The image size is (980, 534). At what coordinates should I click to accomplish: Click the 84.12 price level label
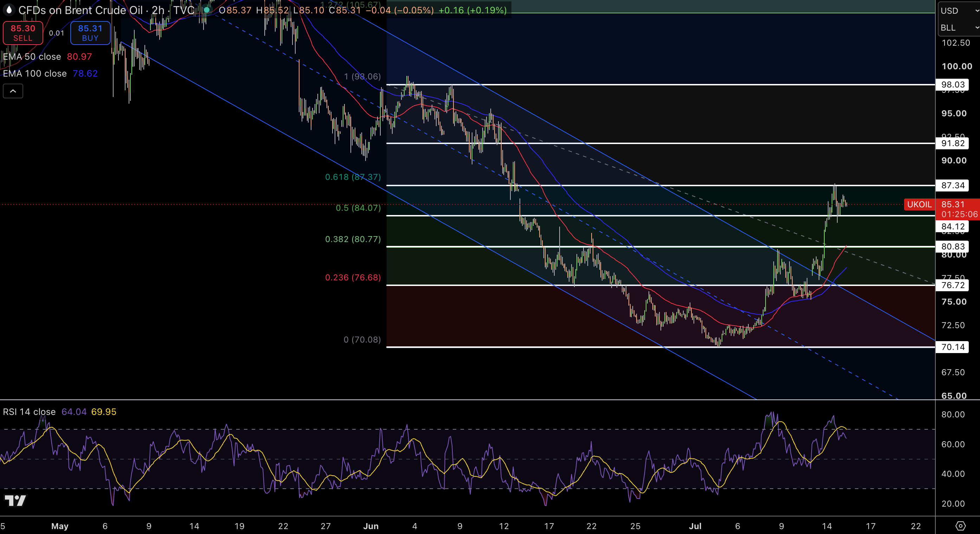tap(953, 227)
